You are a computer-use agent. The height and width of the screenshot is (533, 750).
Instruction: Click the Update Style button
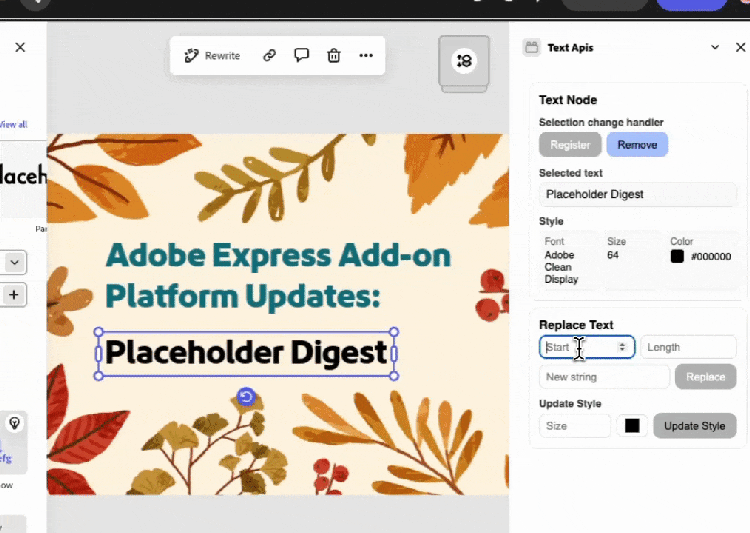click(694, 426)
